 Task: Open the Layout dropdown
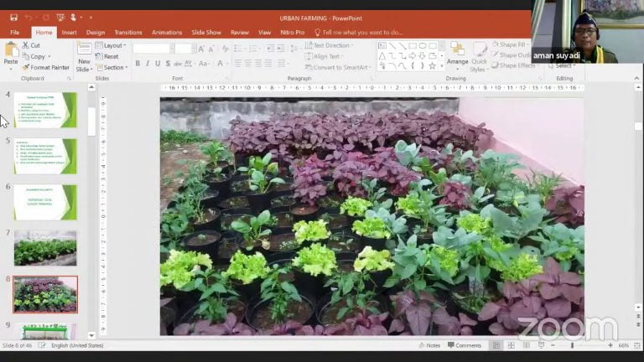(111, 45)
